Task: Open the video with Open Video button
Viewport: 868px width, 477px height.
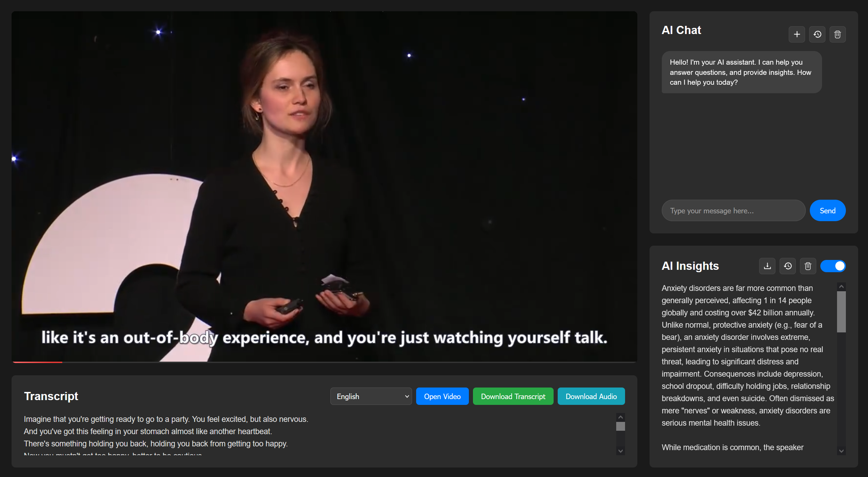Action: [x=442, y=396]
